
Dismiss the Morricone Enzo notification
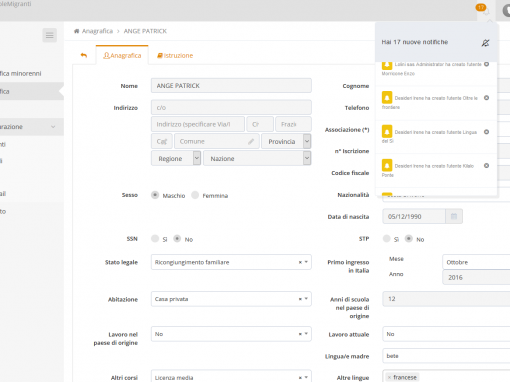tap(486, 64)
